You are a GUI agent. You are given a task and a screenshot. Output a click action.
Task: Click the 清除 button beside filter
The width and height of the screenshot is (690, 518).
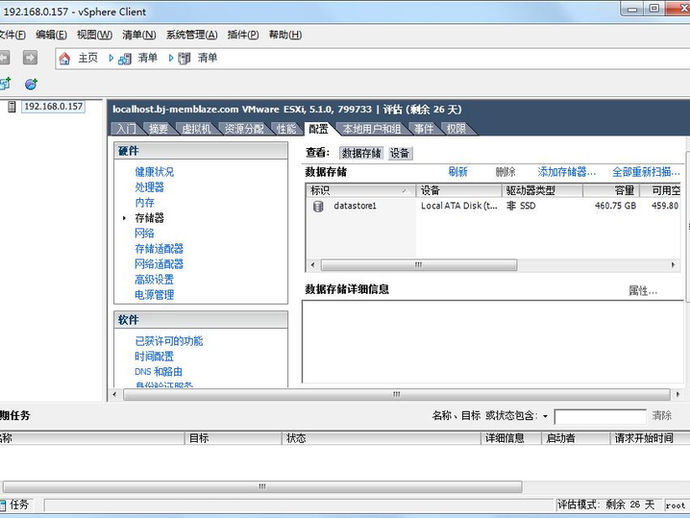coord(662,415)
